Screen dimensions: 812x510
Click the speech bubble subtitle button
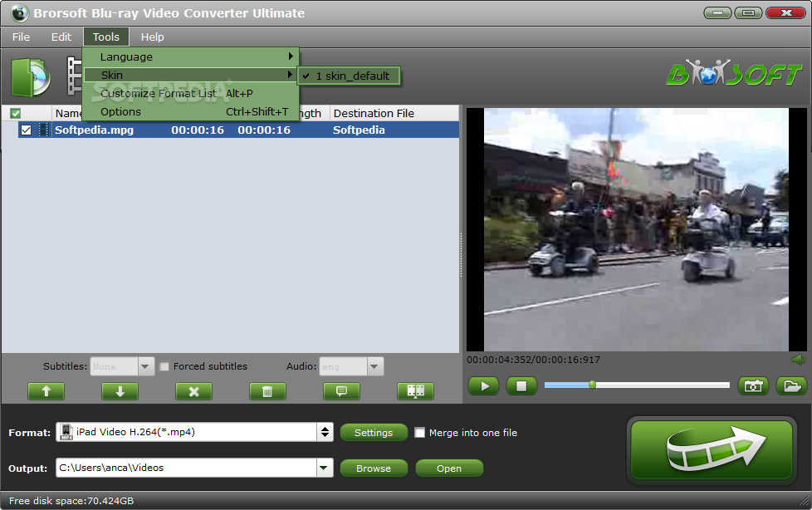coord(342,391)
